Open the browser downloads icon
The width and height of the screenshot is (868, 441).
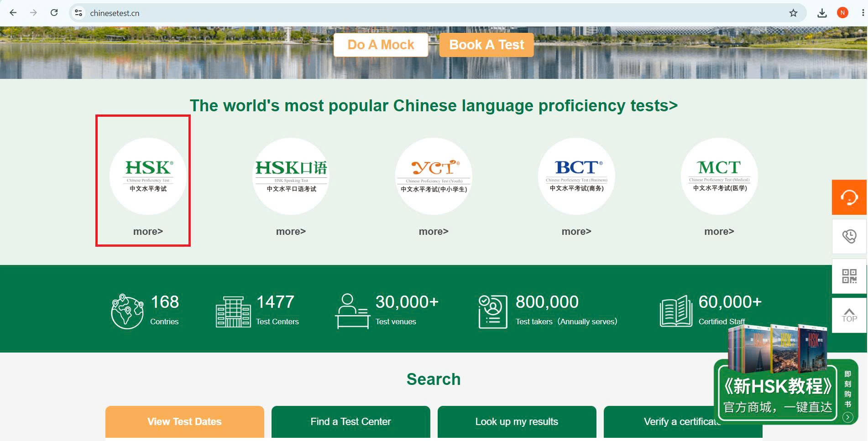coord(822,13)
